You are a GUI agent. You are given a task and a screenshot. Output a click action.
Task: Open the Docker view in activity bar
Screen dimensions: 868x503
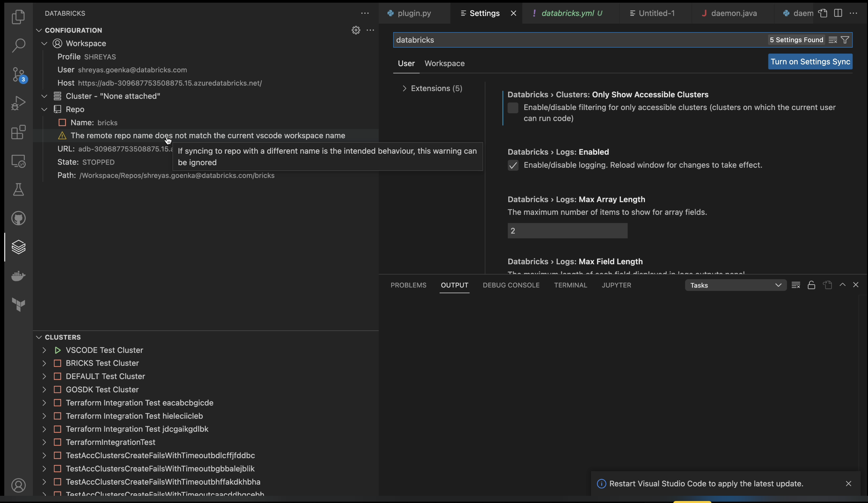click(x=19, y=276)
